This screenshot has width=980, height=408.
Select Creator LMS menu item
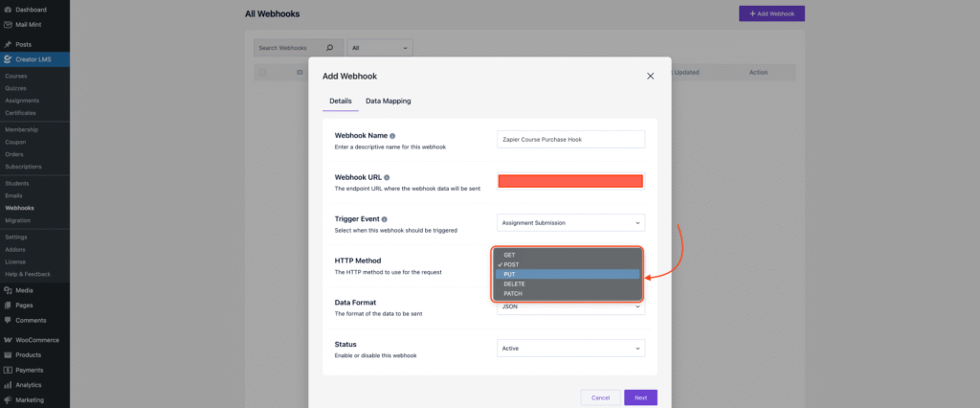pyautogui.click(x=35, y=59)
